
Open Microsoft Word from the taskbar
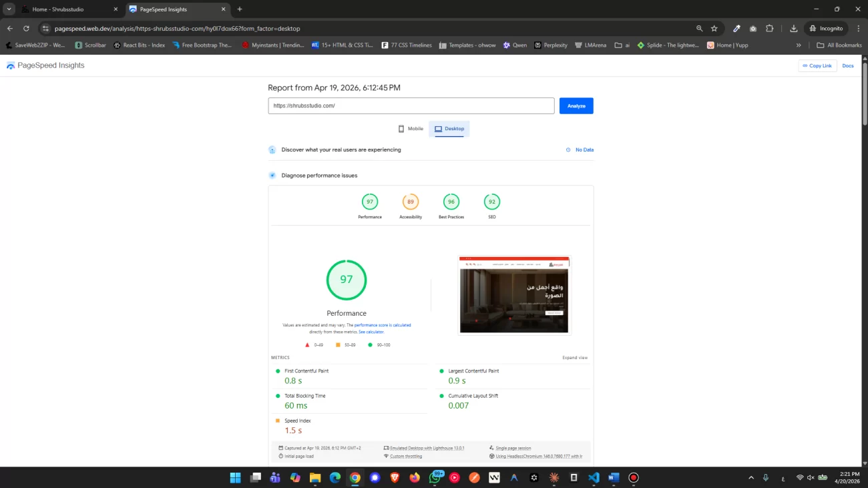(614, 477)
